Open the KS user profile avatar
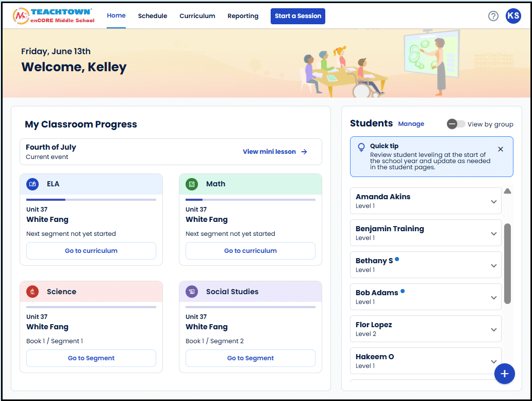Screen dimensions: 532x401 point(513,16)
